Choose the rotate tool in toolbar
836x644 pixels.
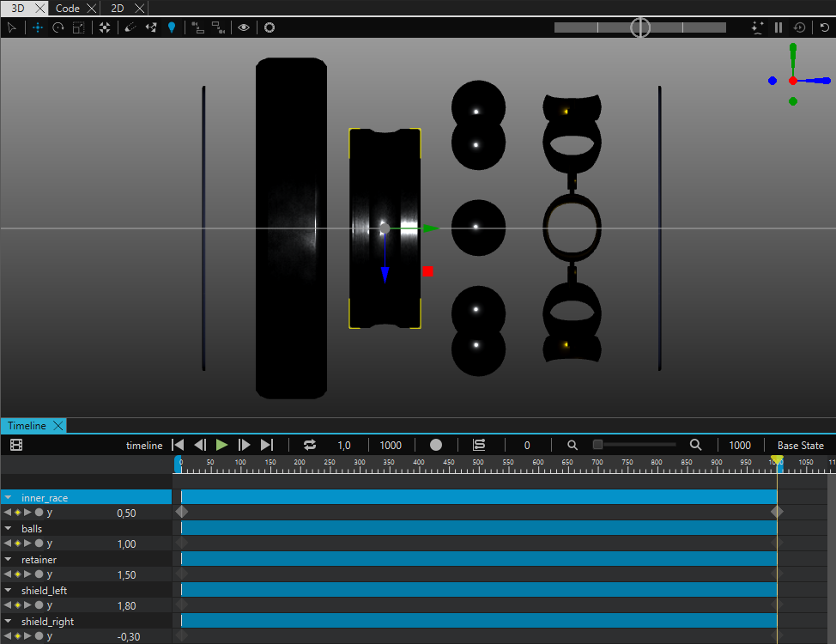tap(58, 27)
